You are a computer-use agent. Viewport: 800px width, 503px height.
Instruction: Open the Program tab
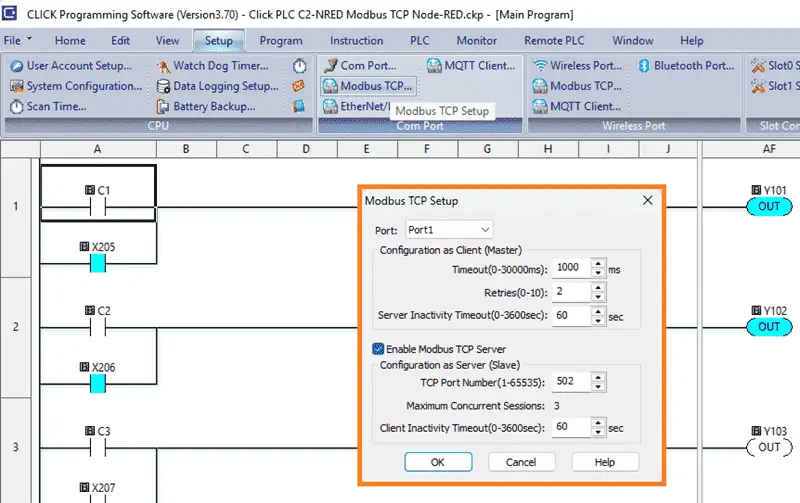[x=281, y=40]
